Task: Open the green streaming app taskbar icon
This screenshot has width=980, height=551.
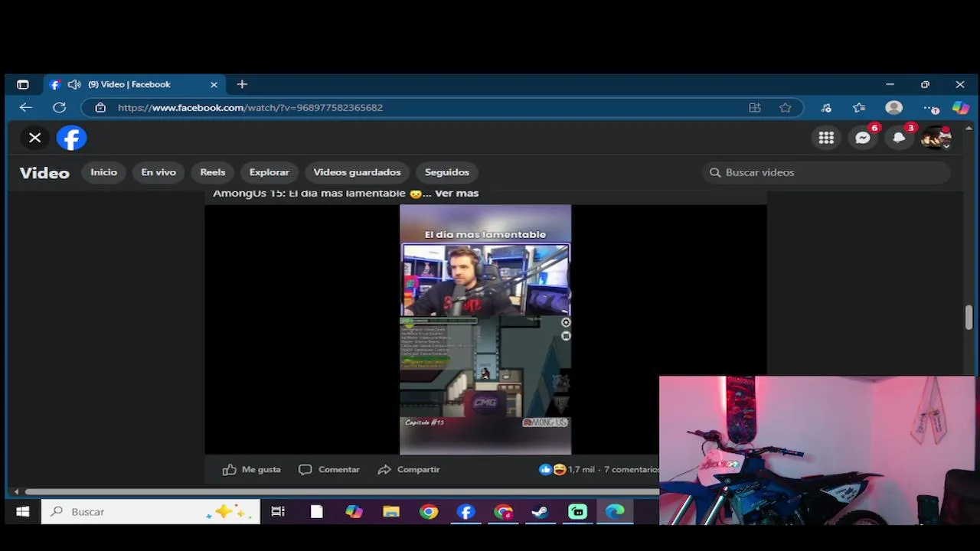Action: tap(578, 512)
